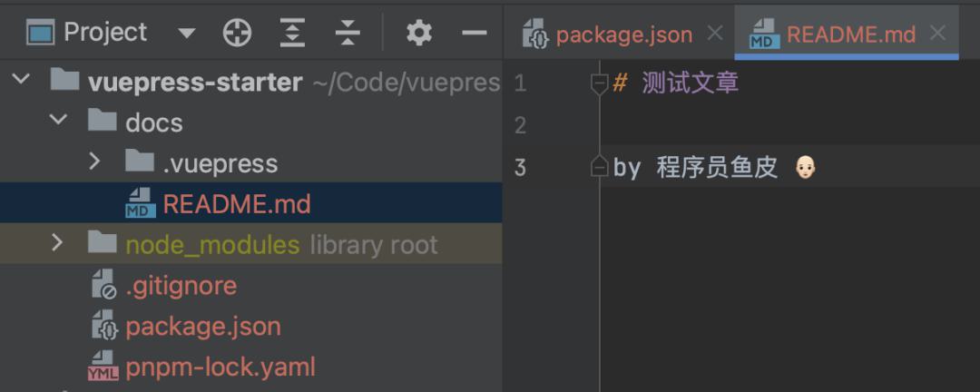The height and width of the screenshot is (392, 980).
Task: Close the README.md editor tab
Action: (937, 34)
